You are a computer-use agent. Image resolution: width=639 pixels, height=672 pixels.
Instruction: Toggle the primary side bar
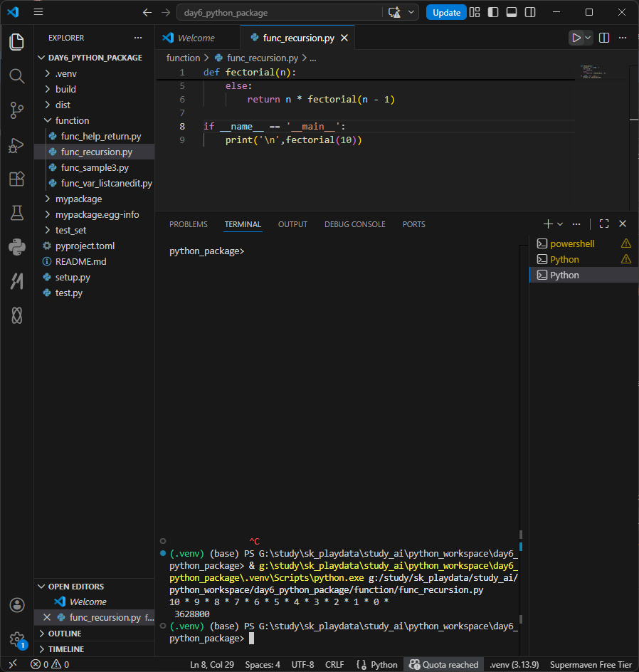pyautogui.click(x=493, y=12)
